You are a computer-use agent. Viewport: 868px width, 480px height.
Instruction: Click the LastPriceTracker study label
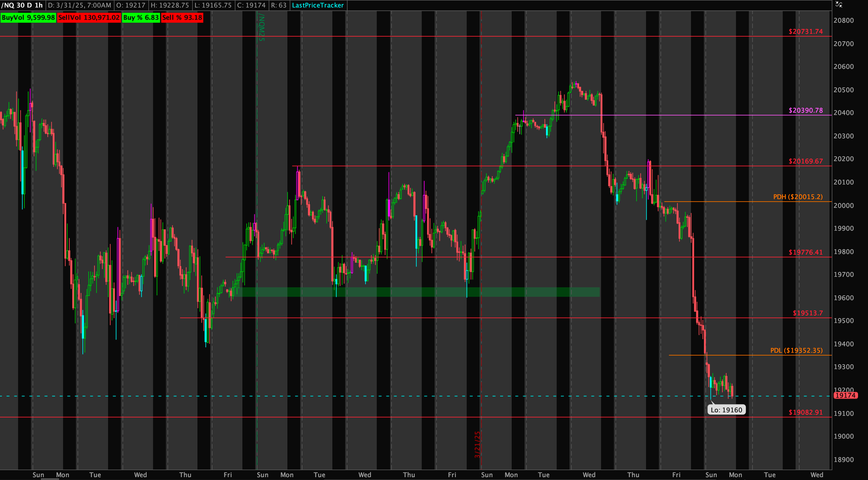(x=318, y=5)
